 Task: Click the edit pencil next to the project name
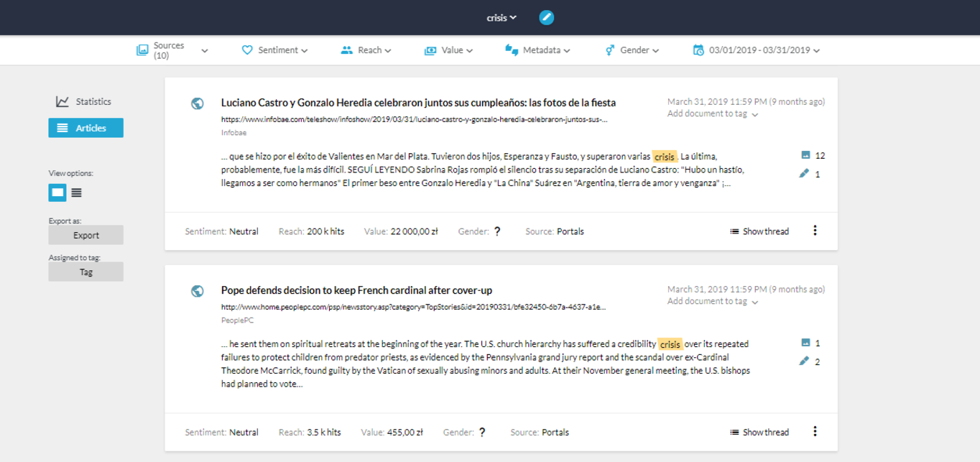(547, 17)
